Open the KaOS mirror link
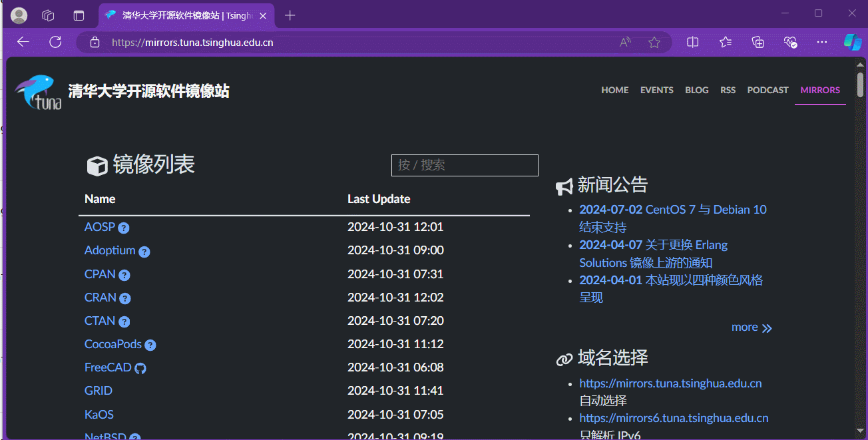This screenshot has width=868, height=440. 99,414
